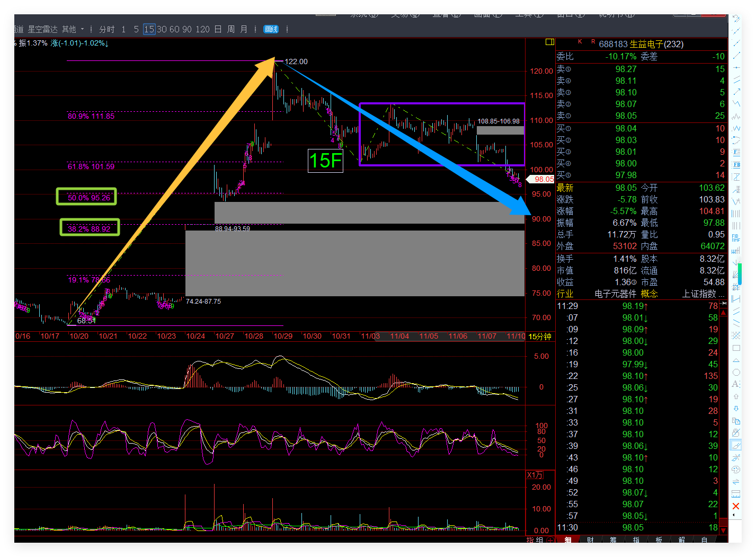This screenshot has height=557, width=756.
Task: Click the swap arrows icon in drawing toolbar
Action: [736, 482]
